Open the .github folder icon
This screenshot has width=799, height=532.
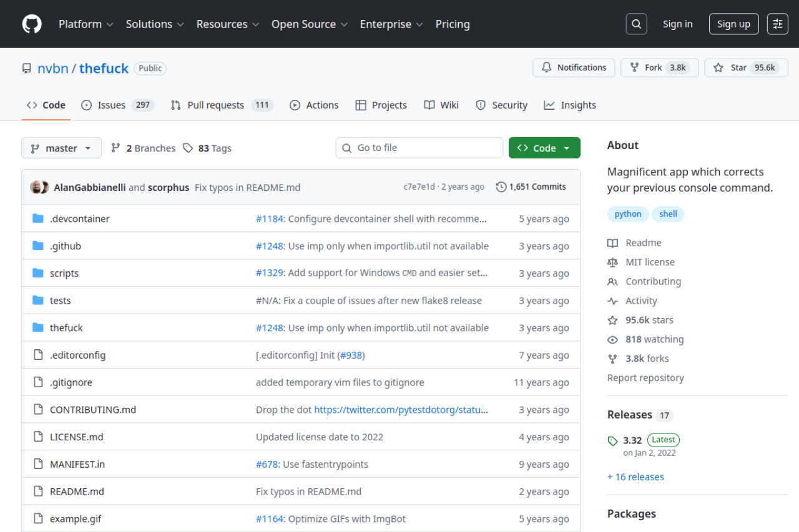tap(37, 246)
